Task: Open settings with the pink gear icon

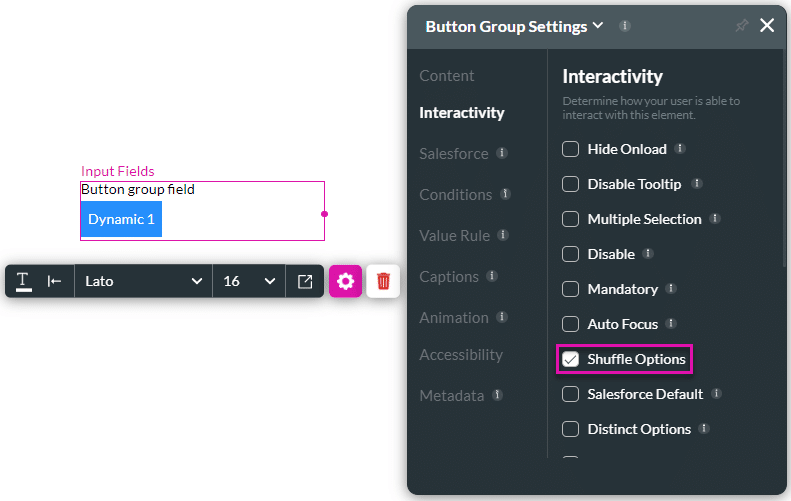Action: (346, 281)
